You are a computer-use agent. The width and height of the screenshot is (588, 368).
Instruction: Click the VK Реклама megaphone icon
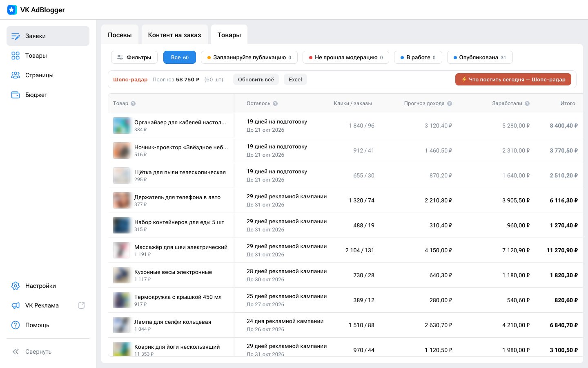click(x=16, y=305)
